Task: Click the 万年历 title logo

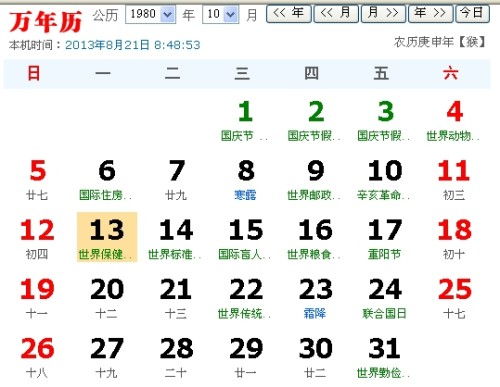Action: (x=45, y=22)
